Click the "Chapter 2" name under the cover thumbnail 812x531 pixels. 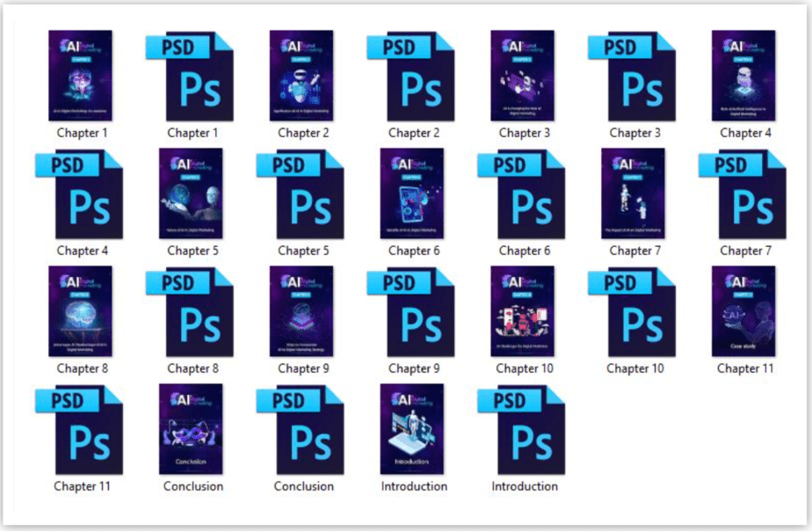(303, 133)
